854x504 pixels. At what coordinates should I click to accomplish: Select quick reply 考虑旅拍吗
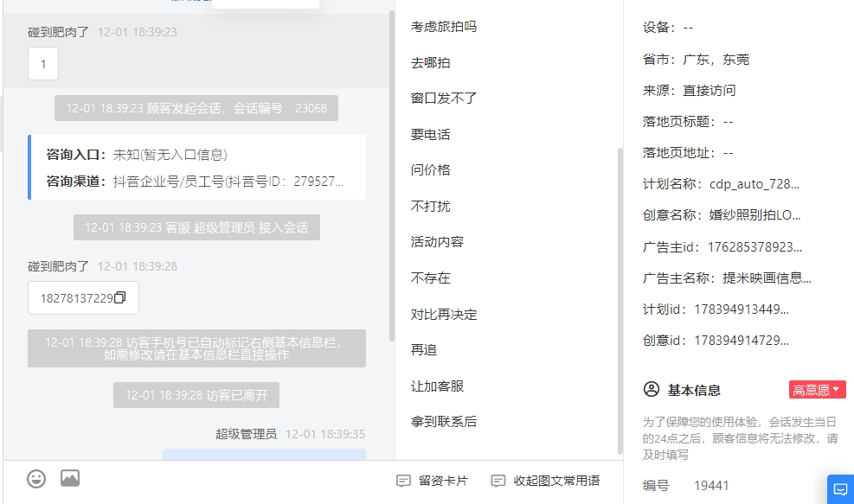[x=444, y=27]
